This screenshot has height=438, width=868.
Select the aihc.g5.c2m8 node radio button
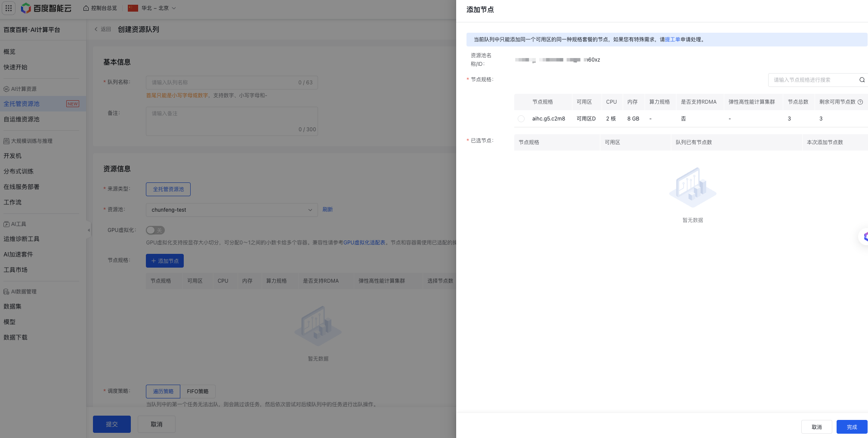coord(521,119)
